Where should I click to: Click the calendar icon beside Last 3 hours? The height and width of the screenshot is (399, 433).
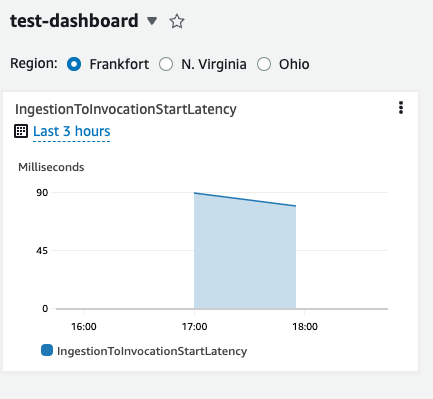[21, 131]
